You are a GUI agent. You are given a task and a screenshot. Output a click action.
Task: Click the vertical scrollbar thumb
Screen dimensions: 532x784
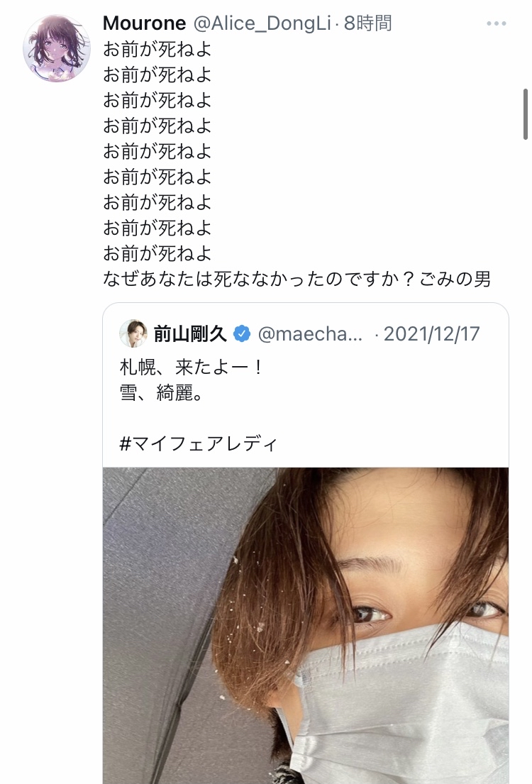pyautogui.click(x=525, y=114)
